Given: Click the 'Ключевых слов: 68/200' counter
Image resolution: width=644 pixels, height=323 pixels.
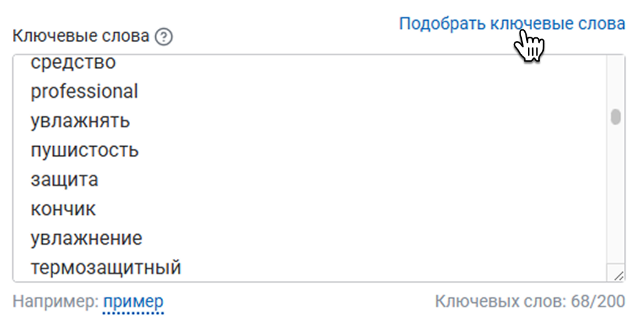Looking at the screenshot, I should pos(530,302).
